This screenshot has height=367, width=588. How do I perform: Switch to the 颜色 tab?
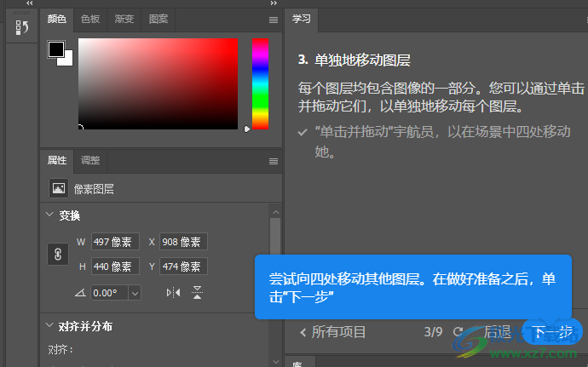coord(56,19)
